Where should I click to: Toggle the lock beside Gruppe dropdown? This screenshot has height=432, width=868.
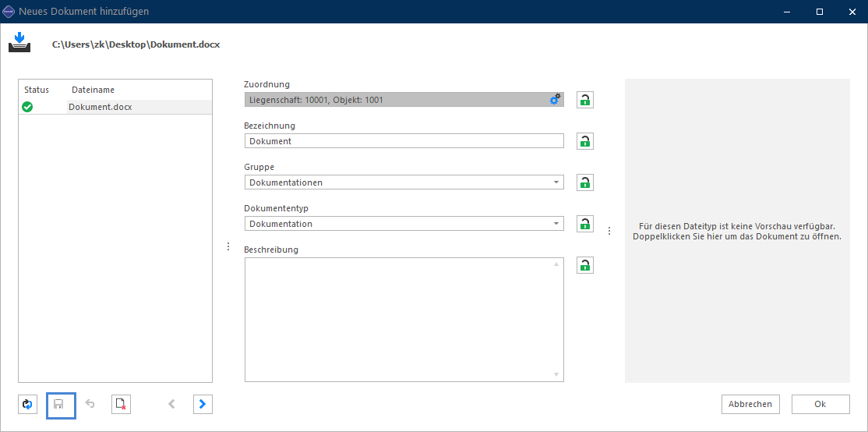(585, 182)
